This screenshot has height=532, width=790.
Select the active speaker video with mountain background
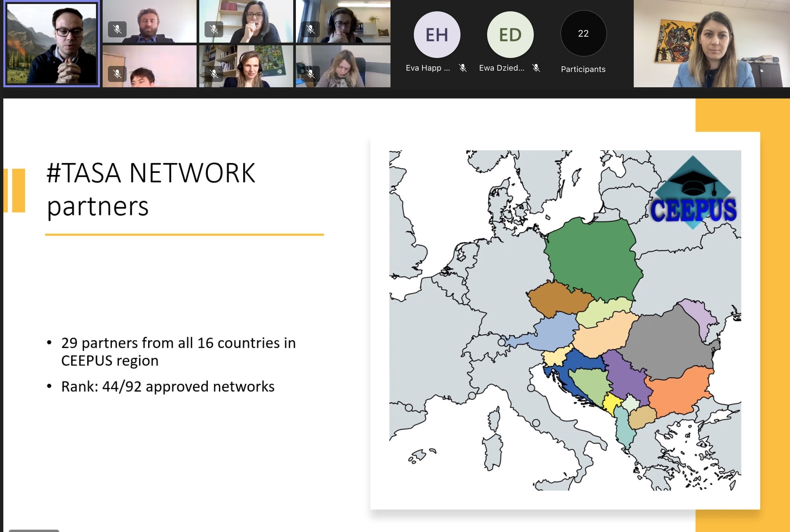[52, 43]
